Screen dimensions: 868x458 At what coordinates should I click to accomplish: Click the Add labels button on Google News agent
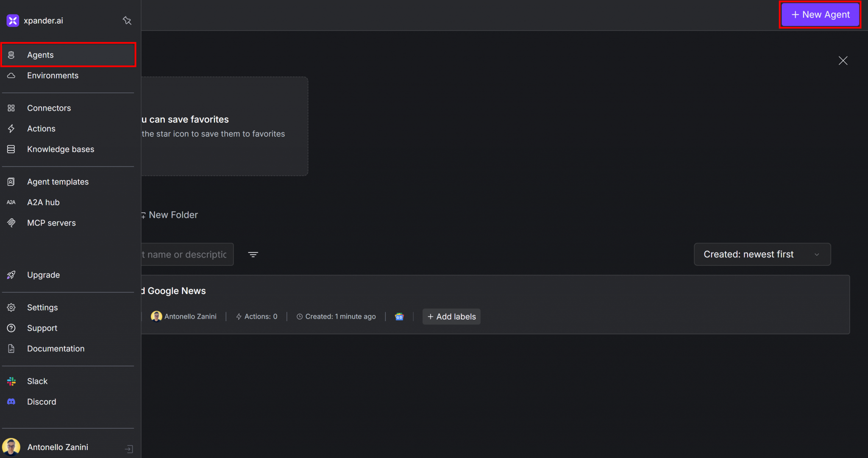(451, 316)
